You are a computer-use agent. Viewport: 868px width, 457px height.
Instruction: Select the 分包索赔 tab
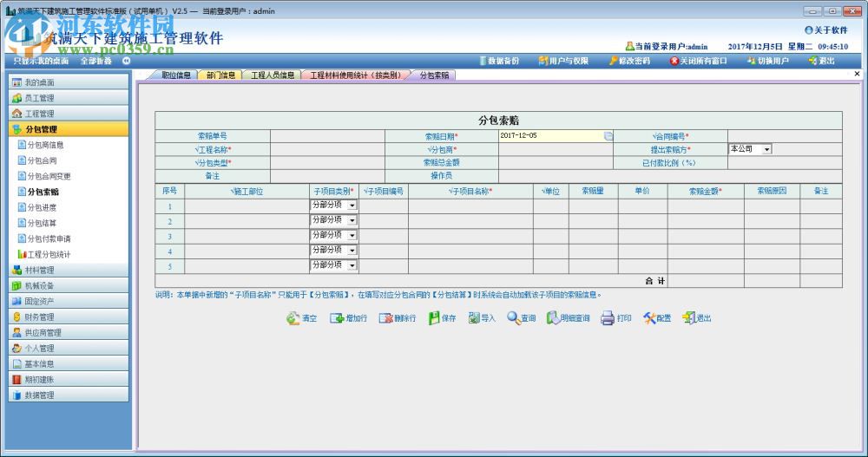(434, 75)
